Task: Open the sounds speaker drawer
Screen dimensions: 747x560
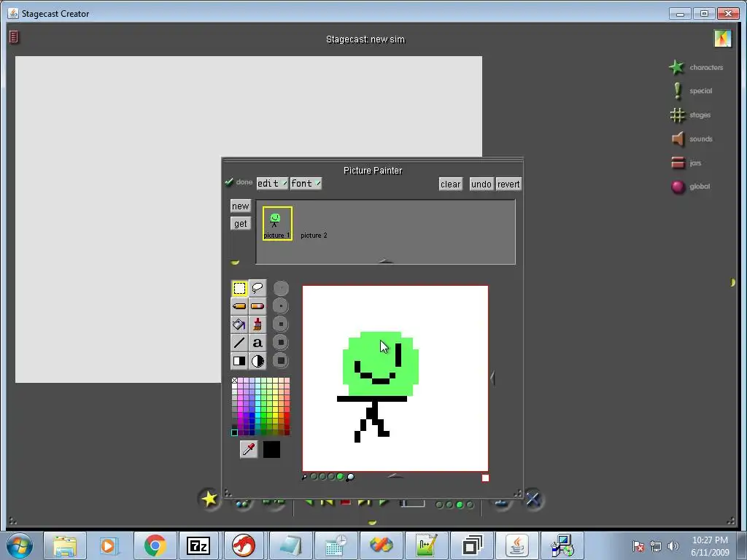Action: tap(678, 139)
